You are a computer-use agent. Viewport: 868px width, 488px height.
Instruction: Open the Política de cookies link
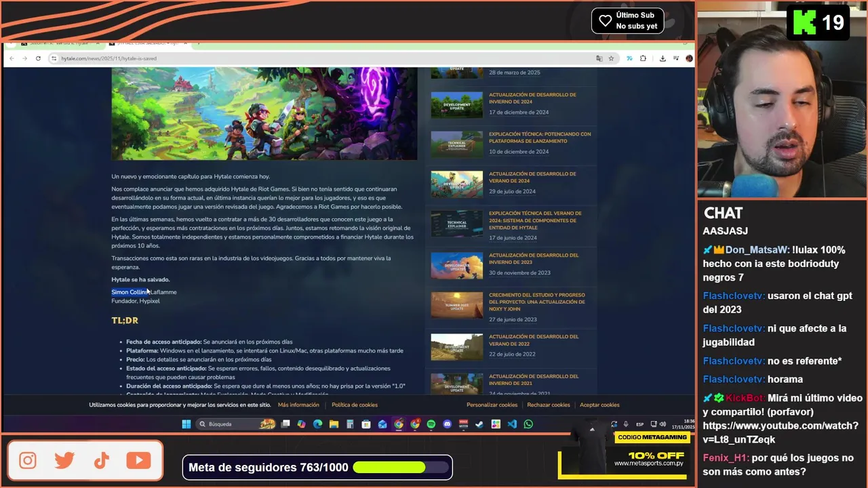click(x=355, y=405)
